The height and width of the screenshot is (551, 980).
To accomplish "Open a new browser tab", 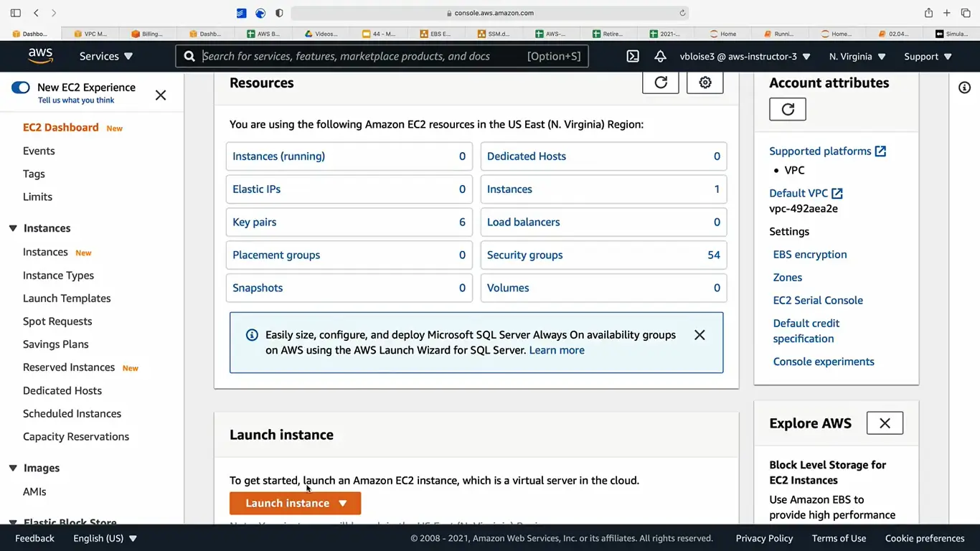I will point(947,13).
